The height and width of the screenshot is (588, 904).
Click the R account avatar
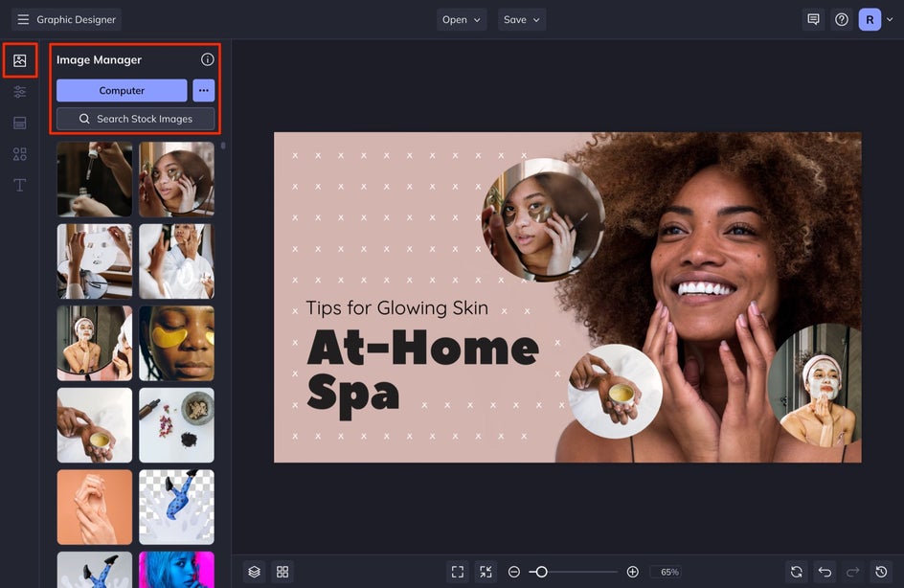point(870,19)
